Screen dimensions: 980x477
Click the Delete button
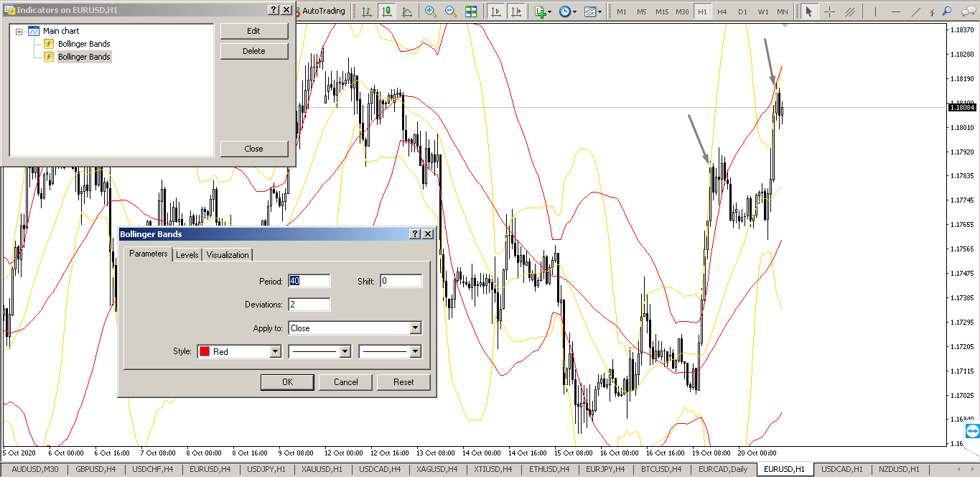coord(253,51)
